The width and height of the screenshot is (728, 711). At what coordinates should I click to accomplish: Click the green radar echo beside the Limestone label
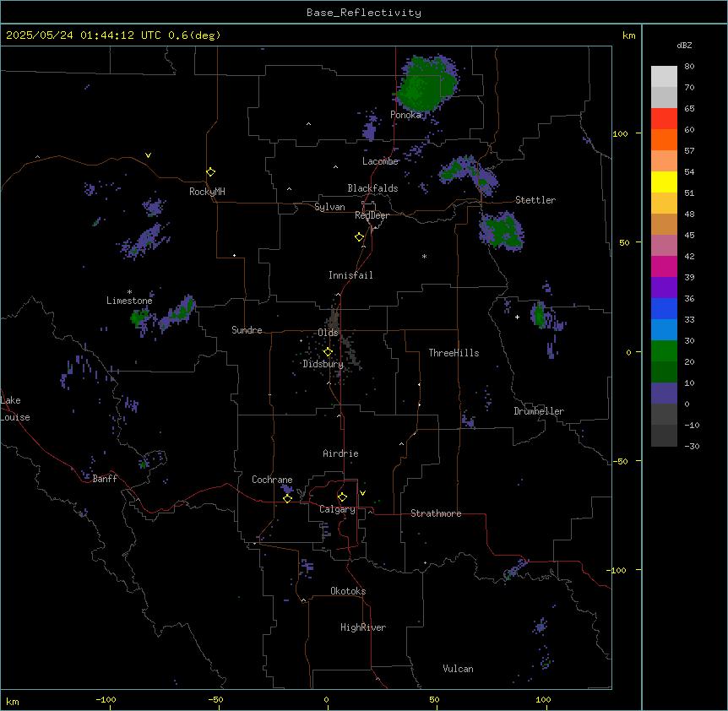[139, 318]
